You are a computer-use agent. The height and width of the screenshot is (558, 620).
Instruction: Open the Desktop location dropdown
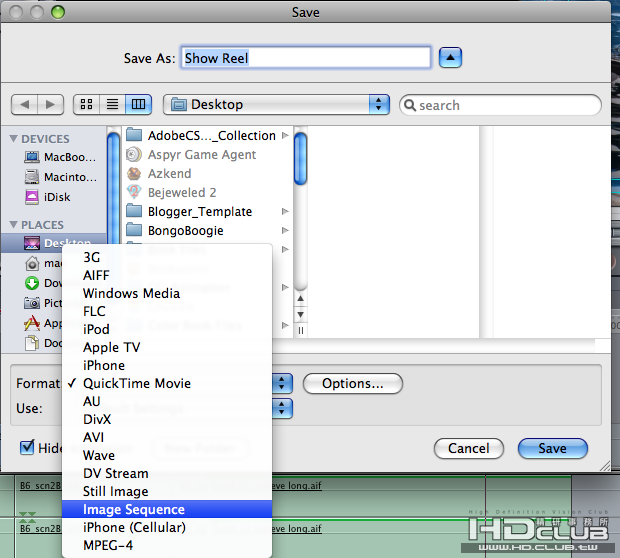[276, 104]
